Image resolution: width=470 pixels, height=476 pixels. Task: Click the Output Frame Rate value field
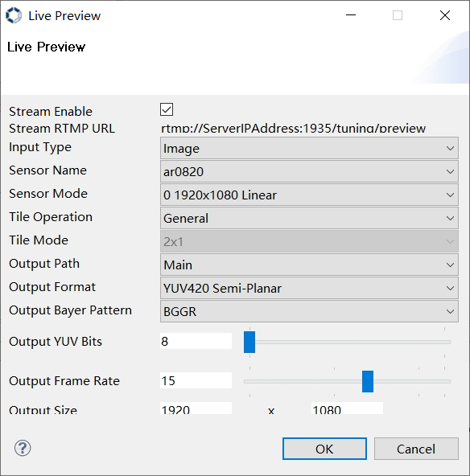(x=196, y=380)
